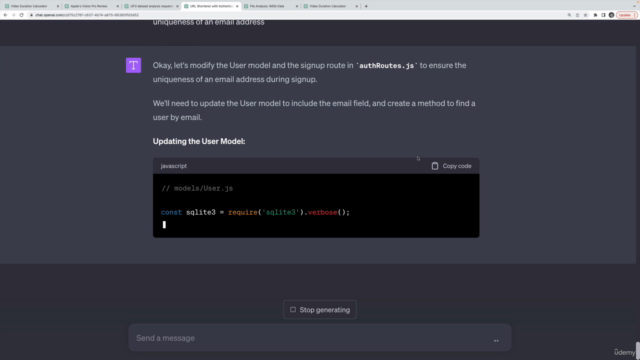Image resolution: width=640 pixels, height=360 pixels.
Task: Click the '// models/User.js' comment line
Action: pos(197,188)
